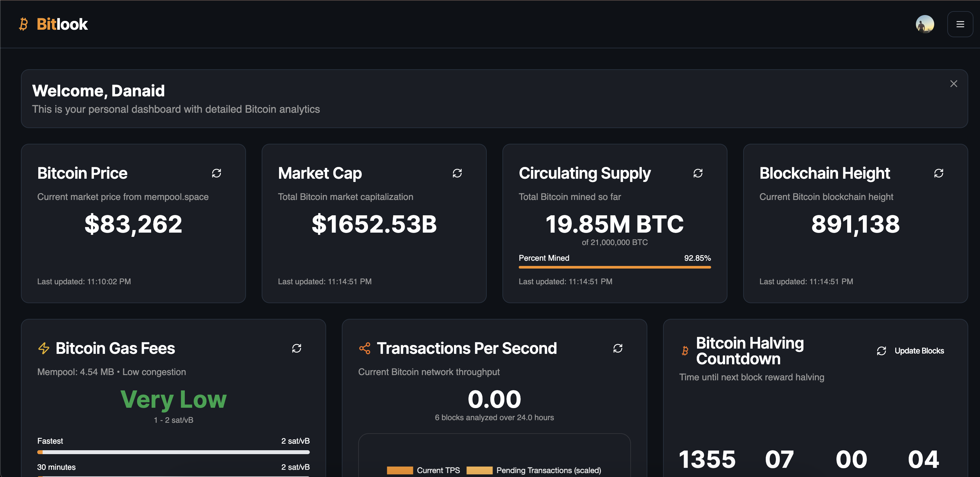The width and height of the screenshot is (980, 477).
Task: Click the Bitlook logo text
Action: coord(62,24)
